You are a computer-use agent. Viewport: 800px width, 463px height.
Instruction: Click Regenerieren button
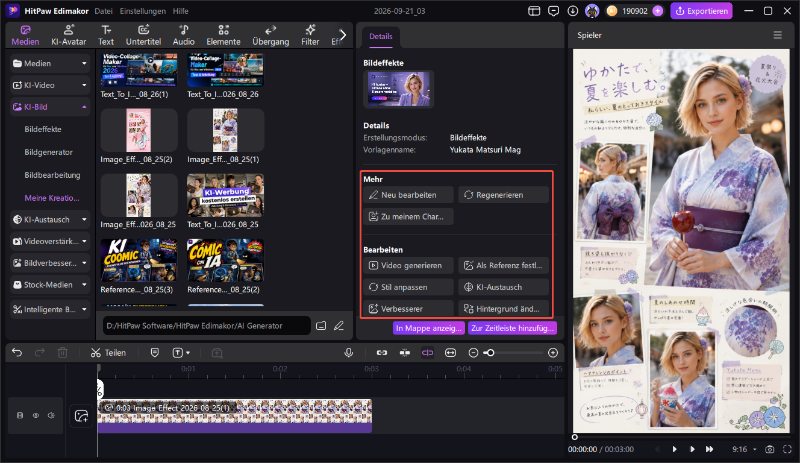[x=504, y=195]
